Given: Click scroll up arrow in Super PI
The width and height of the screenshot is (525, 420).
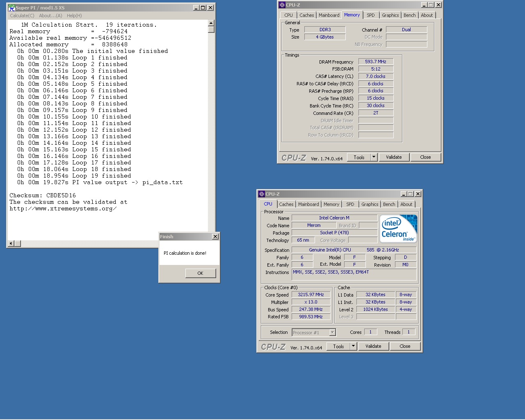Looking at the screenshot, I should tap(211, 23).
